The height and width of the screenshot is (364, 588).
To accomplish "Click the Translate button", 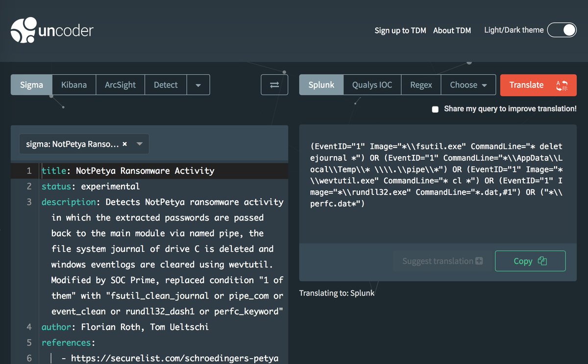I will click(538, 85).
